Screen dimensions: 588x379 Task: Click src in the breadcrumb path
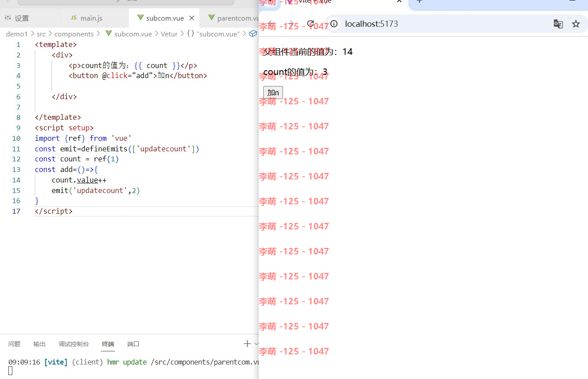tap(41, 34)
